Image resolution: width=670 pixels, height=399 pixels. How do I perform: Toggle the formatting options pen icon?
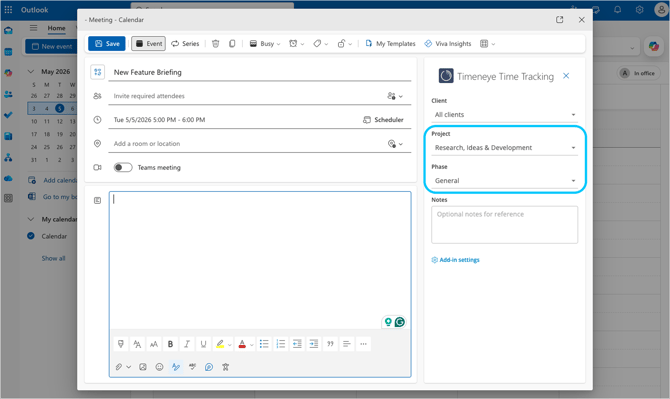(176, 367)
